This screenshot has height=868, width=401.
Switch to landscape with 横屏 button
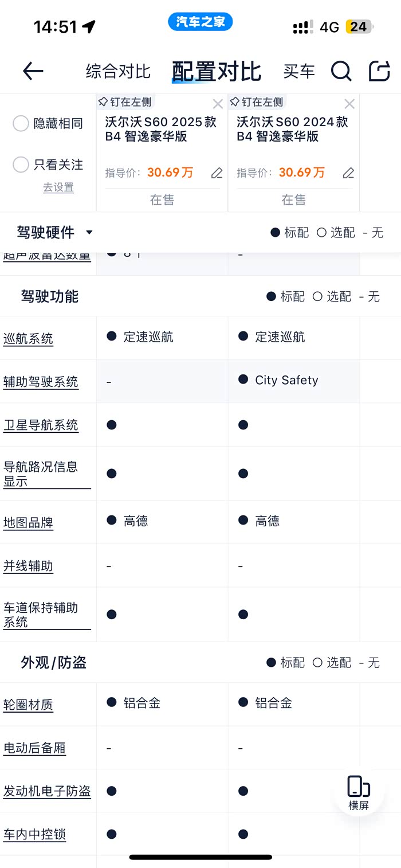[x=359, y=792]
